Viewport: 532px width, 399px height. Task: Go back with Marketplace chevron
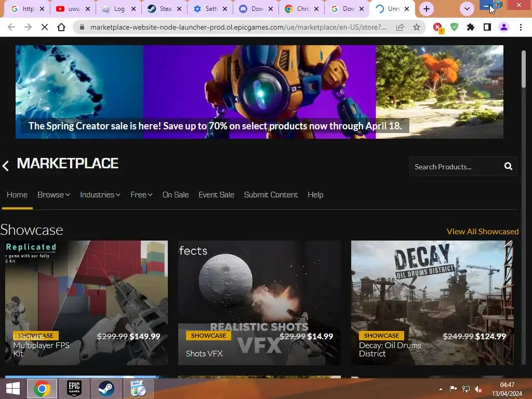tap(5, 166)
